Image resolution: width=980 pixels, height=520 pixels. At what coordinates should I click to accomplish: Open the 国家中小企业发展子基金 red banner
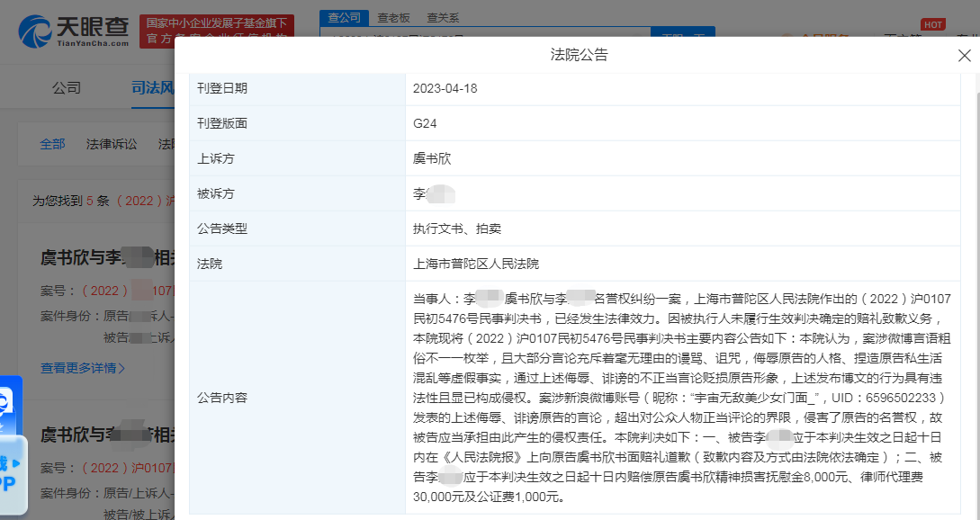pos(218,30)
